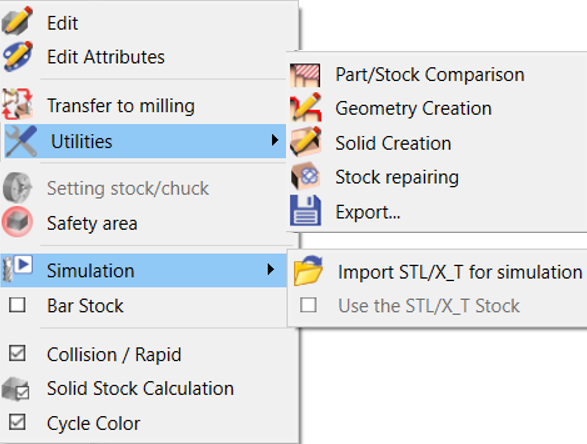Click the Edit pencil icon
This screenshot has width=587, height=444.
pos(17,21)
